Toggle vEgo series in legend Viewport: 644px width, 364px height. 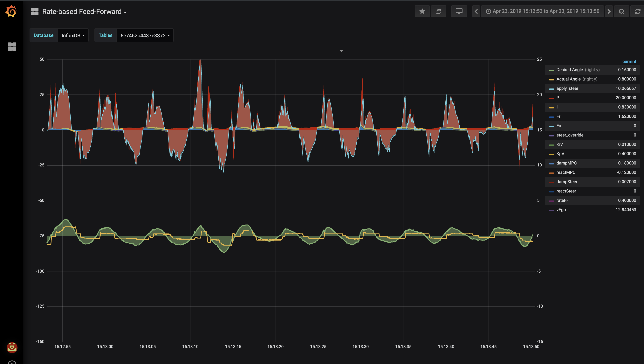point(561,210)
